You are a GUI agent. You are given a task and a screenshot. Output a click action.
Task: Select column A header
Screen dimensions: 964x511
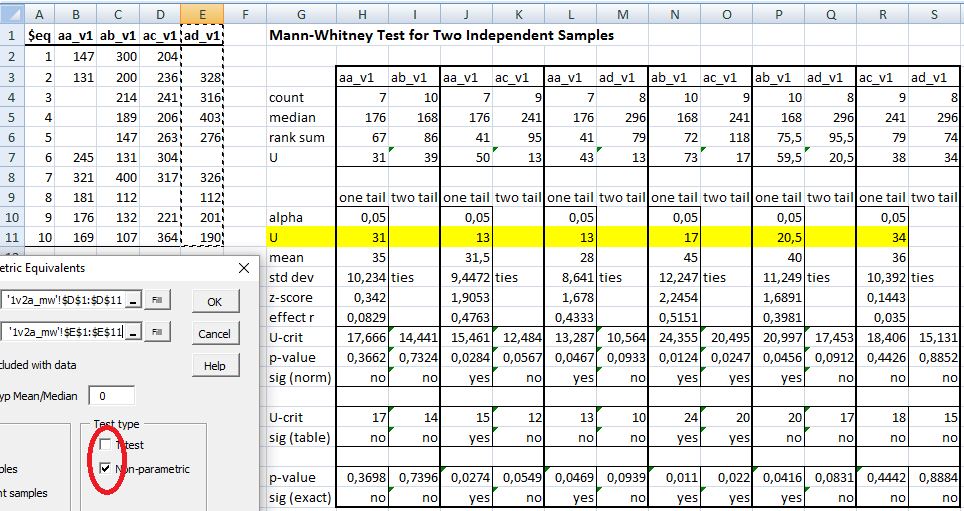(39, 14)
